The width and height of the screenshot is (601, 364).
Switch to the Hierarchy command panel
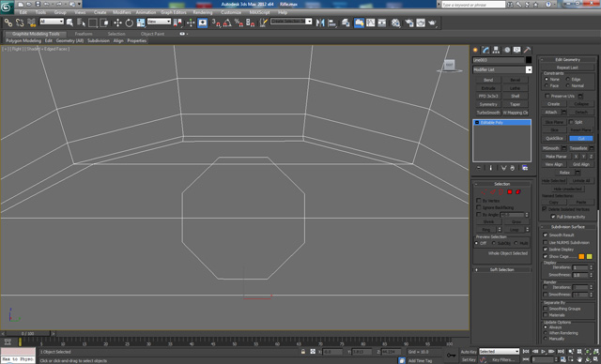[x=496, y=50]
